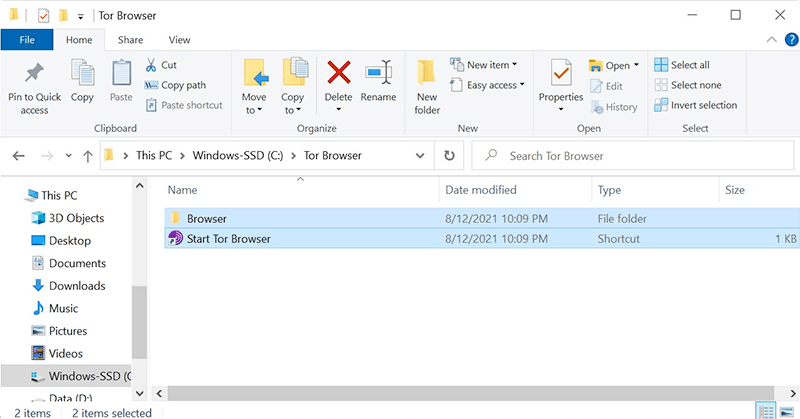Click the red Delete icon
The width and height of the screenshot is (800, 419).
pos(339,74)
